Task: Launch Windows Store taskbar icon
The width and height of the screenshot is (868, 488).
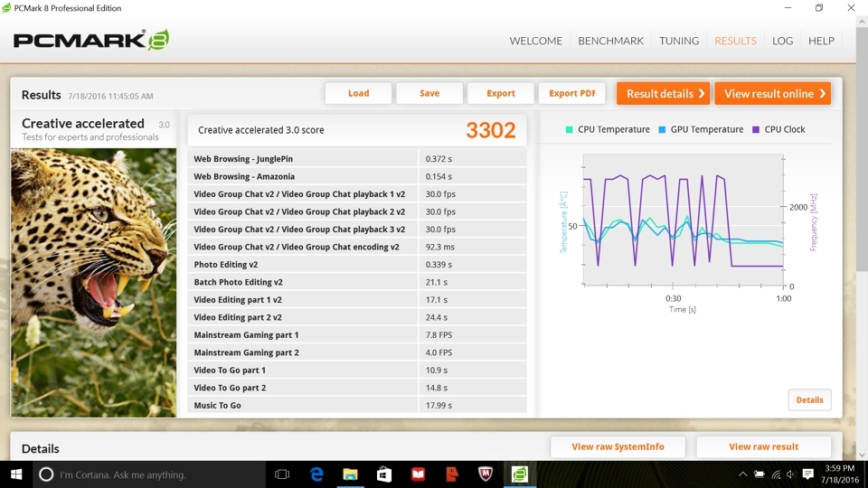Action: (x=383, y=474)
